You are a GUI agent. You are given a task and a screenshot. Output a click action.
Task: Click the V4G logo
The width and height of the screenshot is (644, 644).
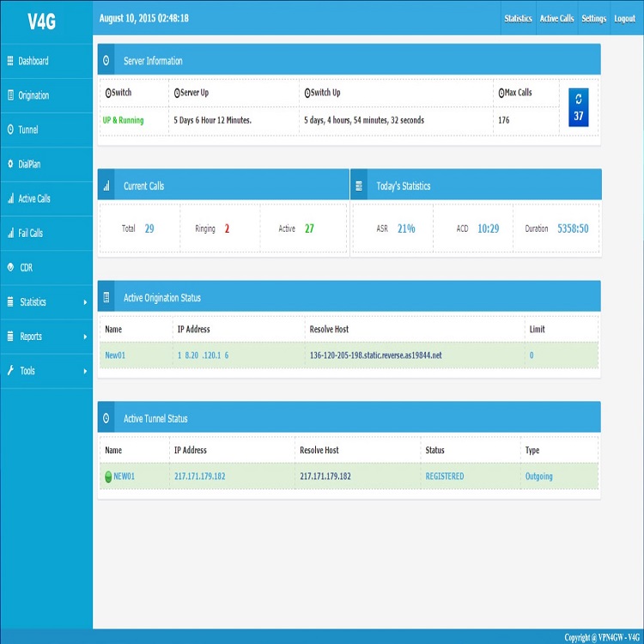tap(41, 22)
